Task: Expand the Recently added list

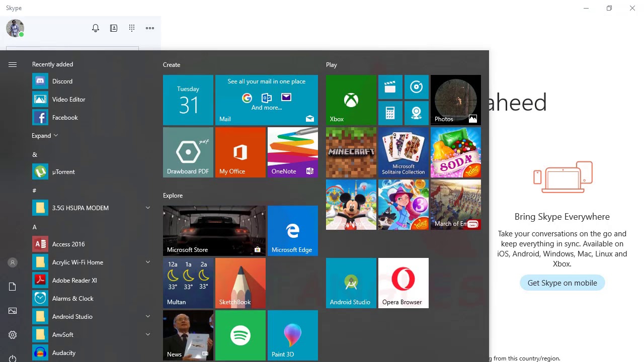Action: click(45, 136)
